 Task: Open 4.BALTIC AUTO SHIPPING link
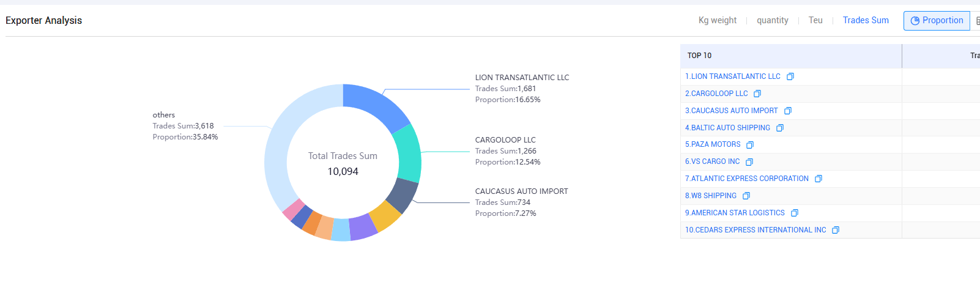click(727, 128)
